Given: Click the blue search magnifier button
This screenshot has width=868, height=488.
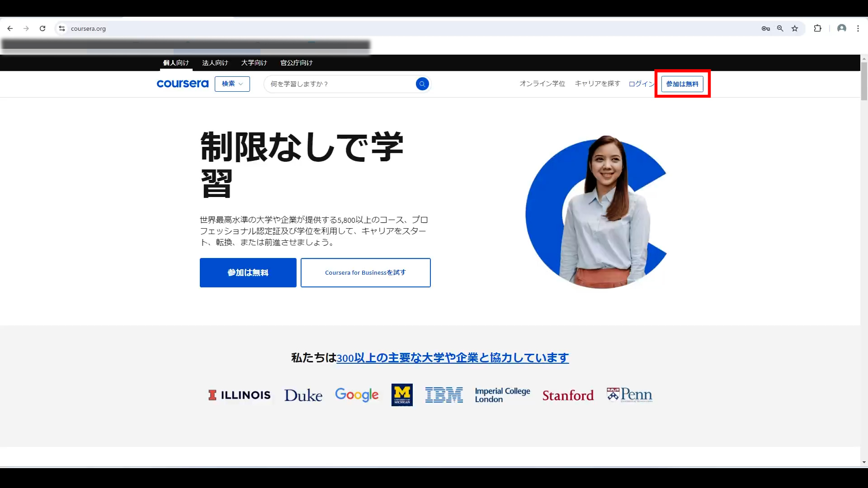Looking at the screenshot, I should 422,84.
